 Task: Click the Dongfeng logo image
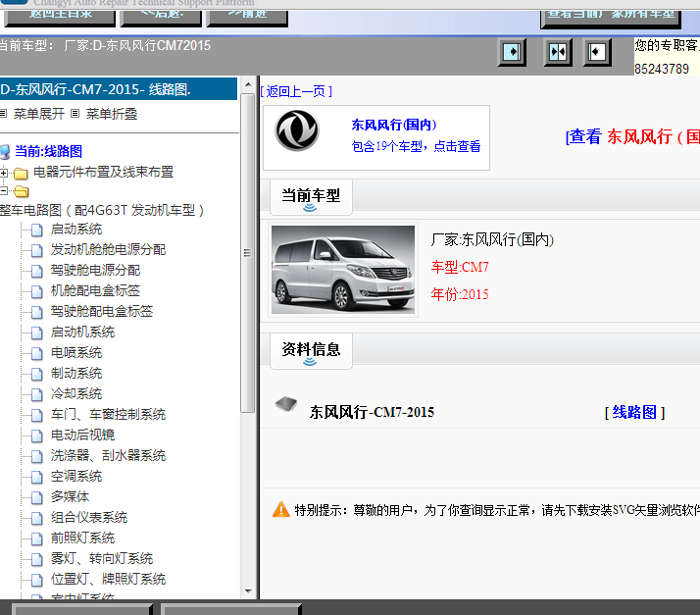click(x=297, y=130)
